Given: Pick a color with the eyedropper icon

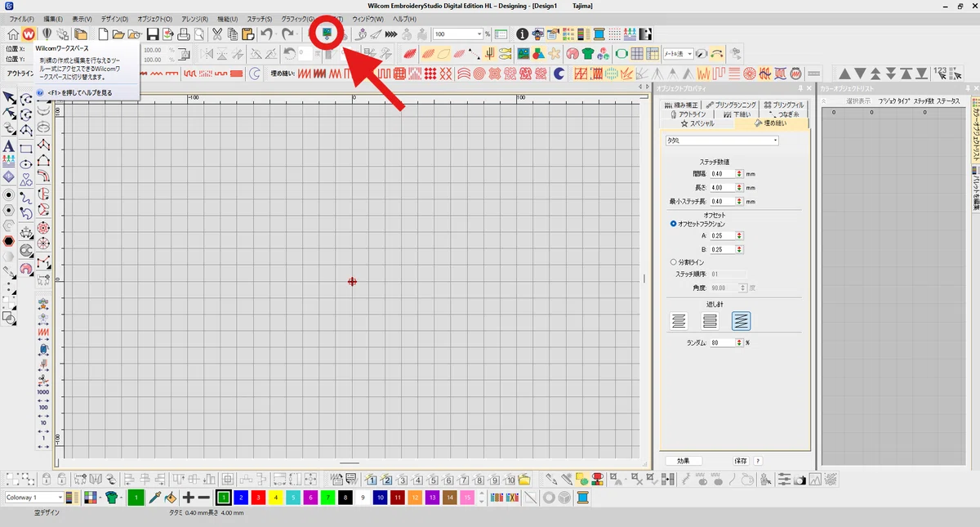Looking at the screenshot, I should (155, 497).
